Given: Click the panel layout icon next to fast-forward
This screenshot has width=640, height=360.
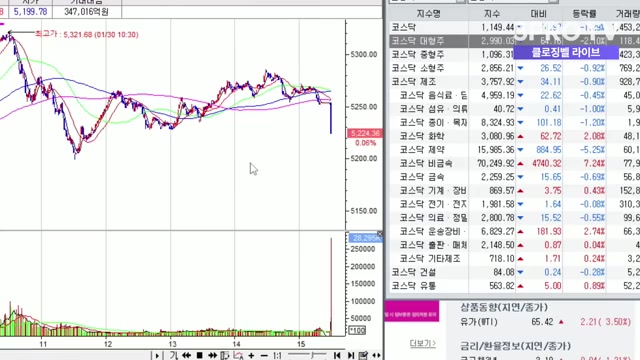Looking at the screenshot, I should coord(224,356).
